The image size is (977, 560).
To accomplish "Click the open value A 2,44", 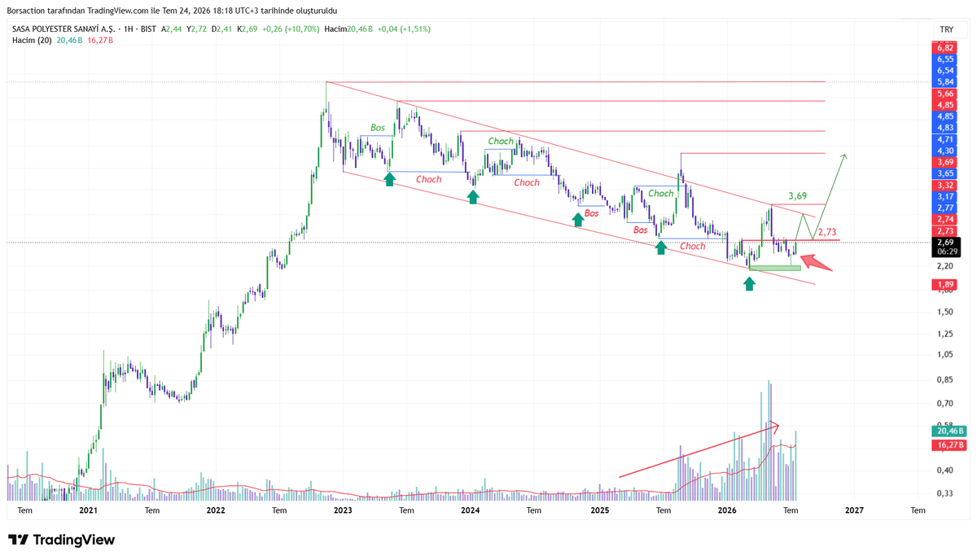I will [172, 28].
